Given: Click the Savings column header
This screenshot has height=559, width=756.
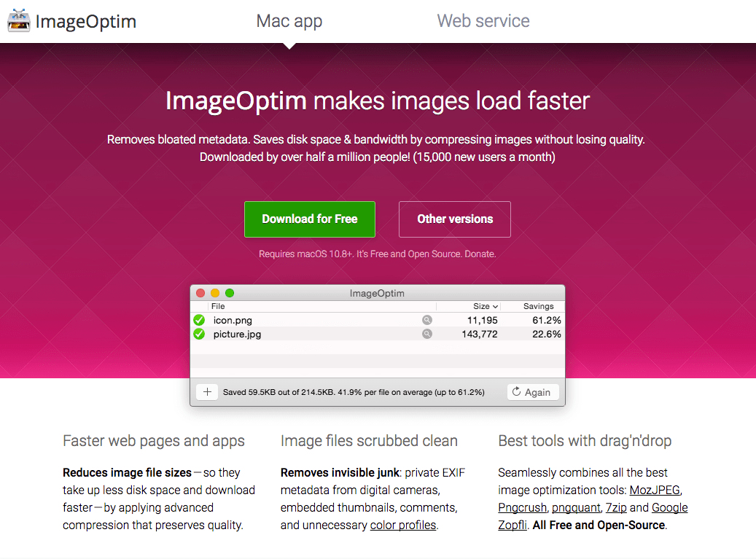Looking at the screenshot, I should tap(539, 307).
